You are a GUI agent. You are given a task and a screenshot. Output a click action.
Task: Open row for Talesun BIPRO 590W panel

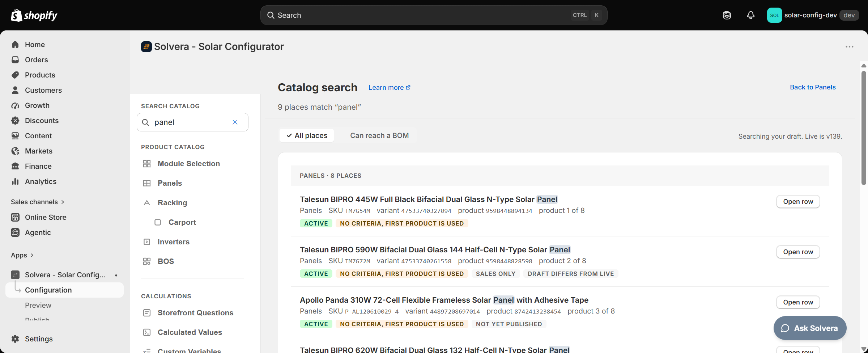(798, 252)
